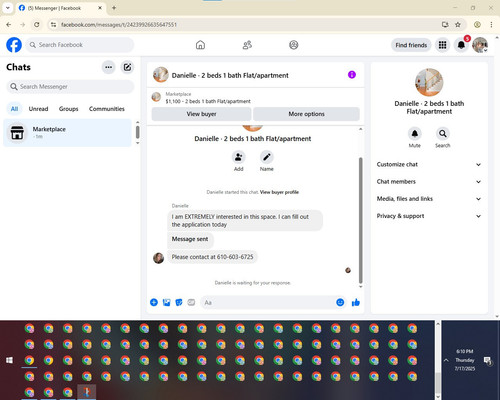Select the Unread filter tab

click(x=38, y=109)
